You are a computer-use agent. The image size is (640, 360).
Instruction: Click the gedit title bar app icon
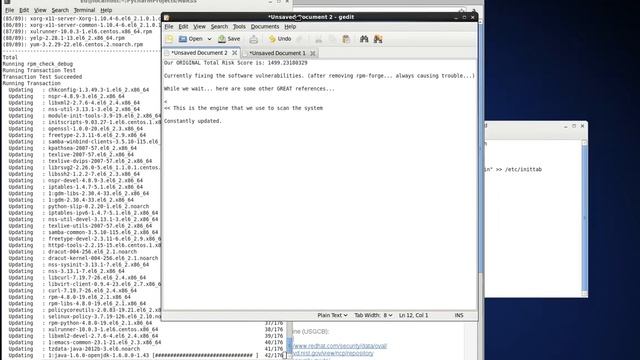pos(167,17)
